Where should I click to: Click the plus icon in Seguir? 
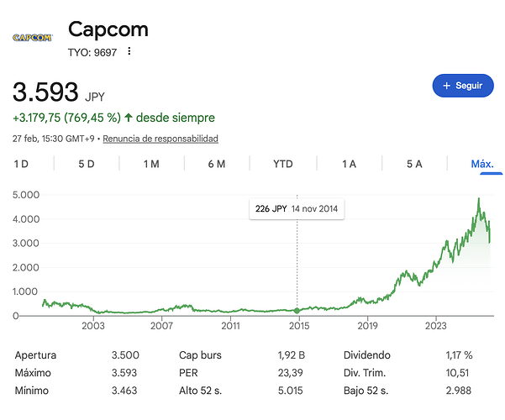point(447,86)
